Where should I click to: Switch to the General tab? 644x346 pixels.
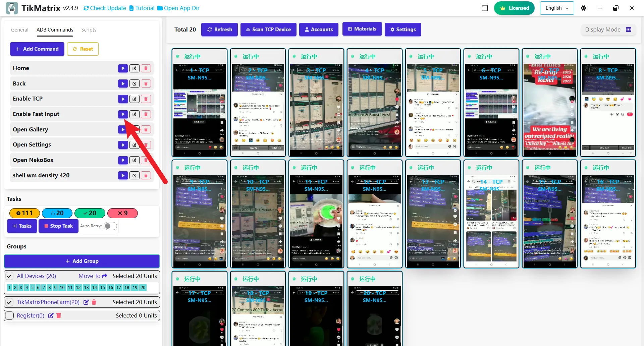(x=19, y=30)
